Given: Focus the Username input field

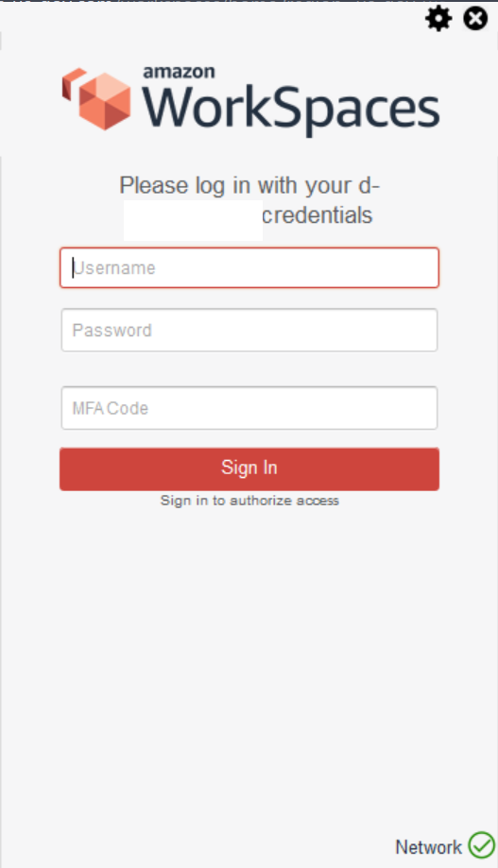Looking at the screenshot, I should [249, 268].
